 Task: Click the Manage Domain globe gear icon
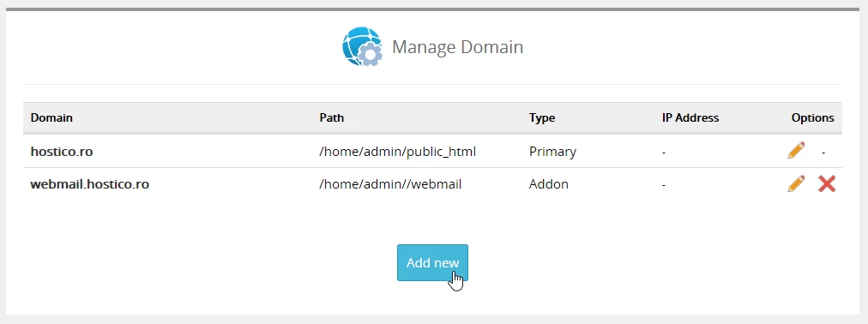tap(362, 46)
